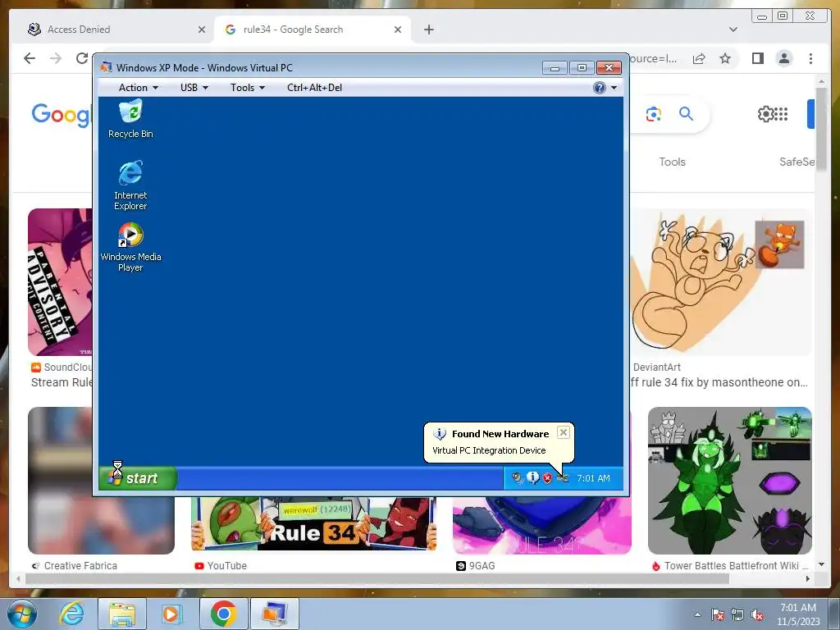The width and height of the screenshot is (840, 630).
Task: Click the muted volume tray icon
Action: (x=757, y=614)
